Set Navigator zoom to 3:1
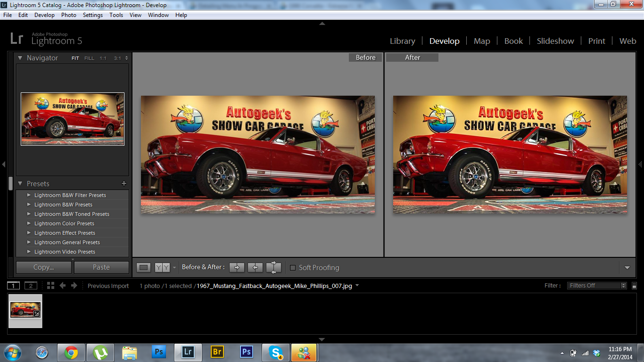Image resolution: width=644 pixels, height=362 pixels. click(x=117, y=58)
